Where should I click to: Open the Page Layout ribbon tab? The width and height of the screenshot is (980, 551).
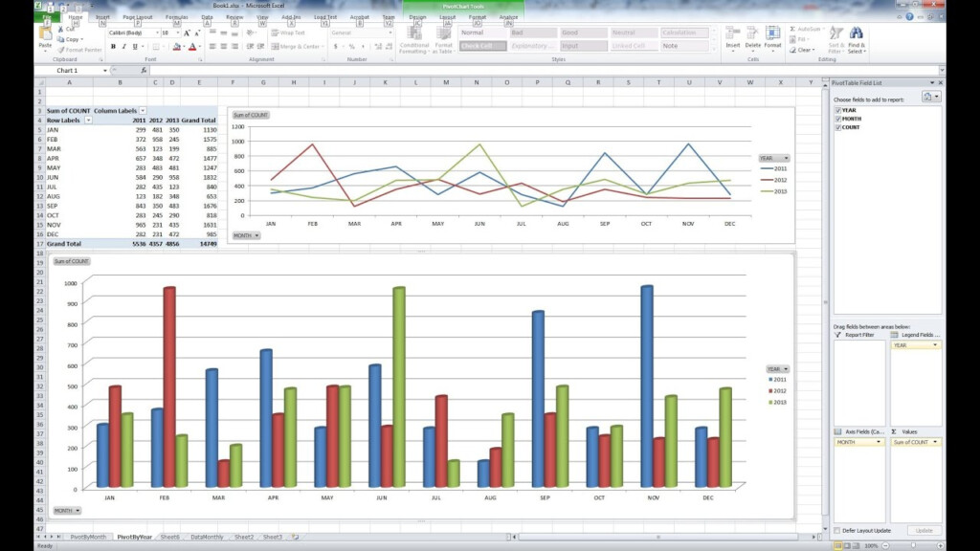[x=137, y=17]
